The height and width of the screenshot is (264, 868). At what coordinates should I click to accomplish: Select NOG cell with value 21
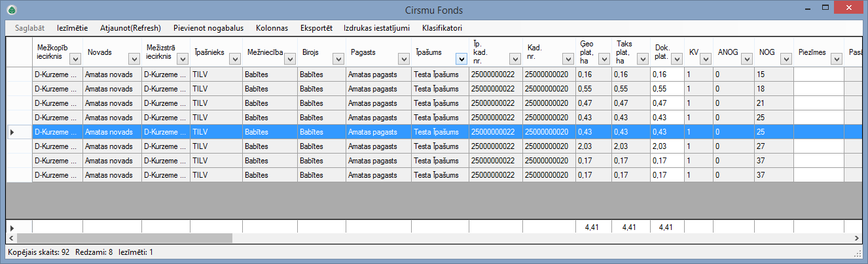click(x=774, y=103)
